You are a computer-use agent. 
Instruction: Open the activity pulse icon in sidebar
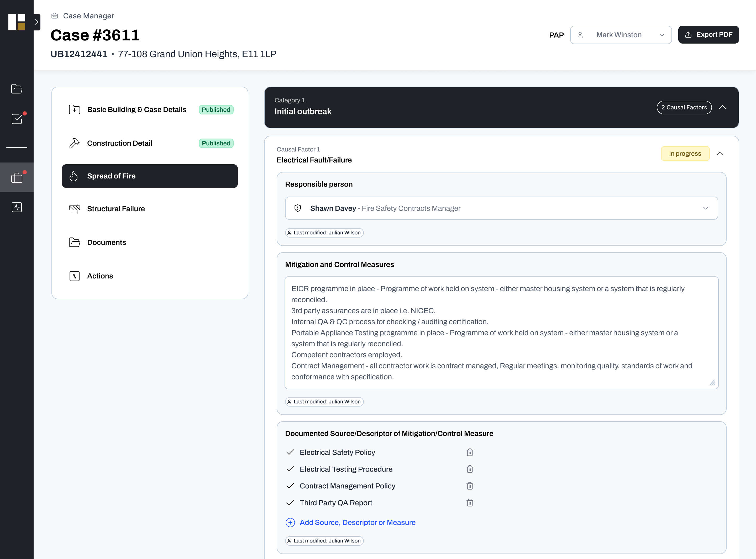pyautogui.click(x=17, y=207)
